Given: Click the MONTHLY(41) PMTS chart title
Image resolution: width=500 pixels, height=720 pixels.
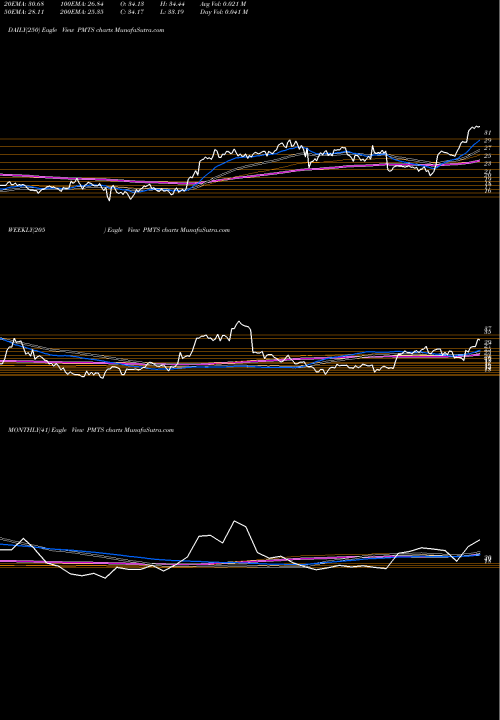Looking at the screenshot, I should click(x=90, y=430).
